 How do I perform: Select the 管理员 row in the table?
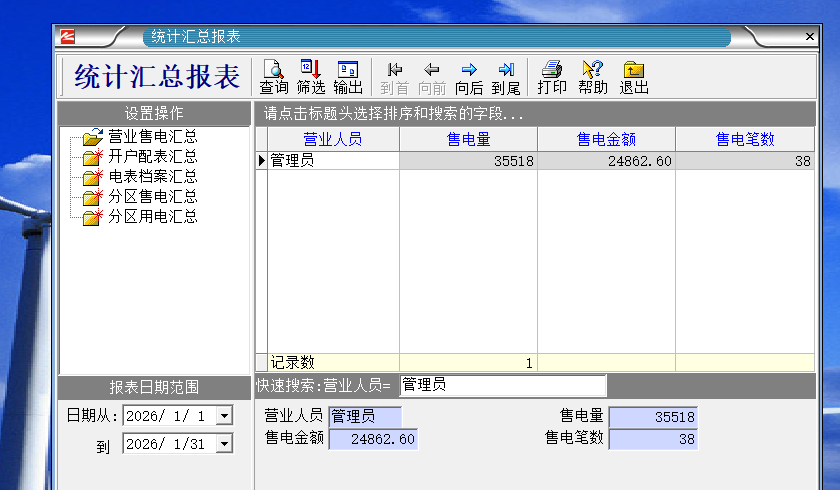[333, 161]
